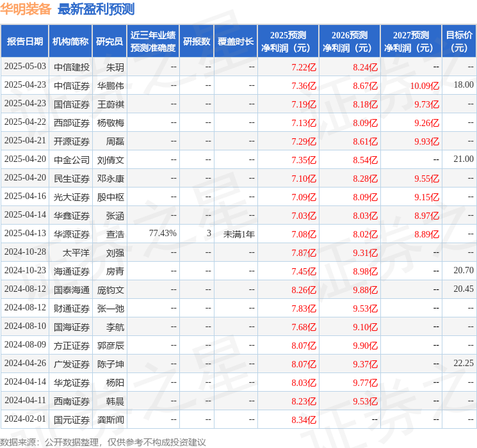Click analyst name 庞钧文
This screenshot has width=477, height=448.
(x=110, y=290)
